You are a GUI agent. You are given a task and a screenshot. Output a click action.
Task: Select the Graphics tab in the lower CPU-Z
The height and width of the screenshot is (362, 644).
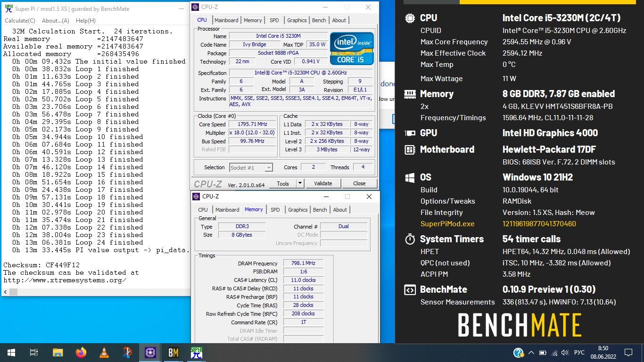coord(297,210)
